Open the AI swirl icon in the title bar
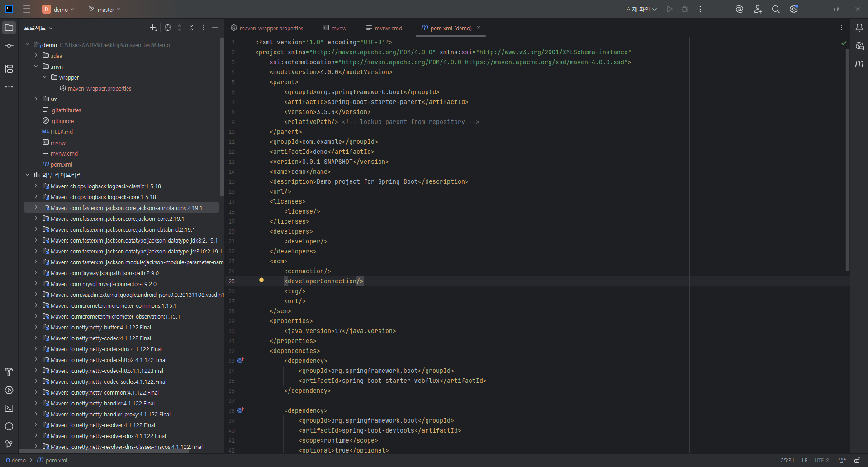The image size is (868, 467). click(740, 9)
